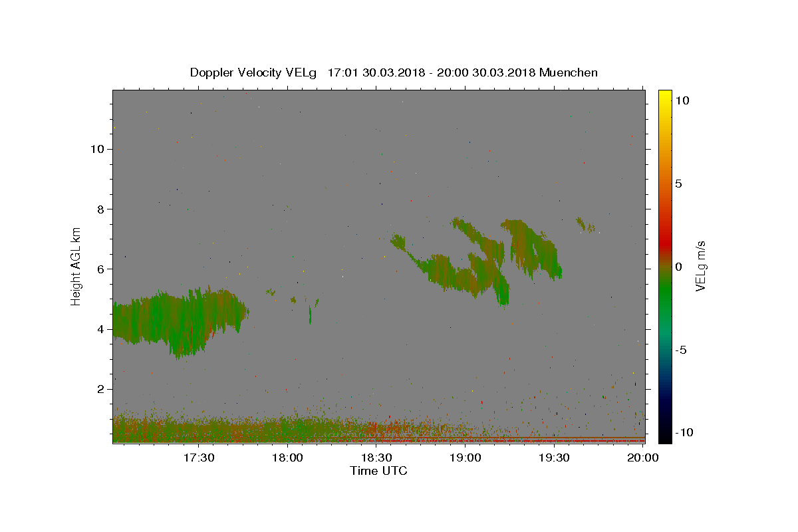Click the height axis label 4
Viewport: 798px width, 532px height.
102,329
